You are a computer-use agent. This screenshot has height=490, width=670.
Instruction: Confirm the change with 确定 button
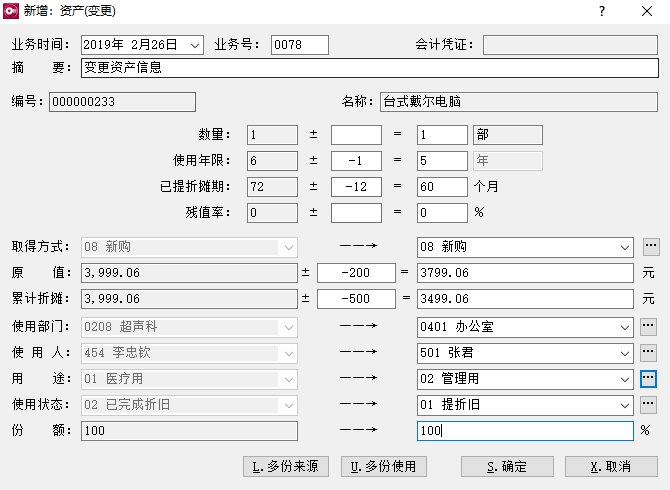(507, 467)
